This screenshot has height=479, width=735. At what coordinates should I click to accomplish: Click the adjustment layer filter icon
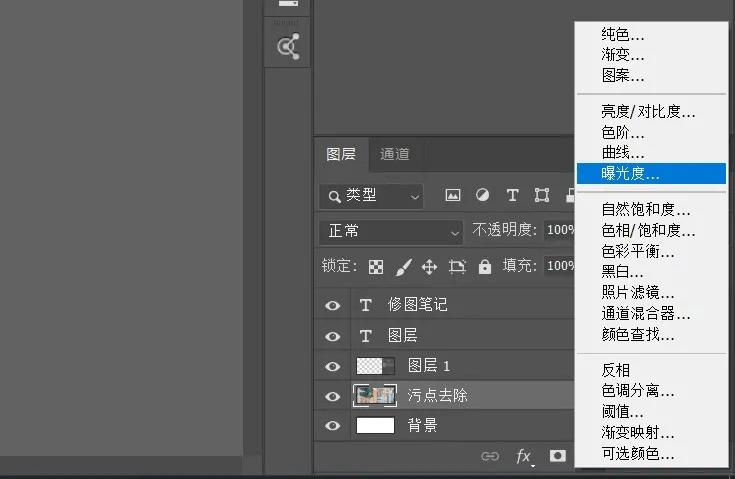pos(482,196)
